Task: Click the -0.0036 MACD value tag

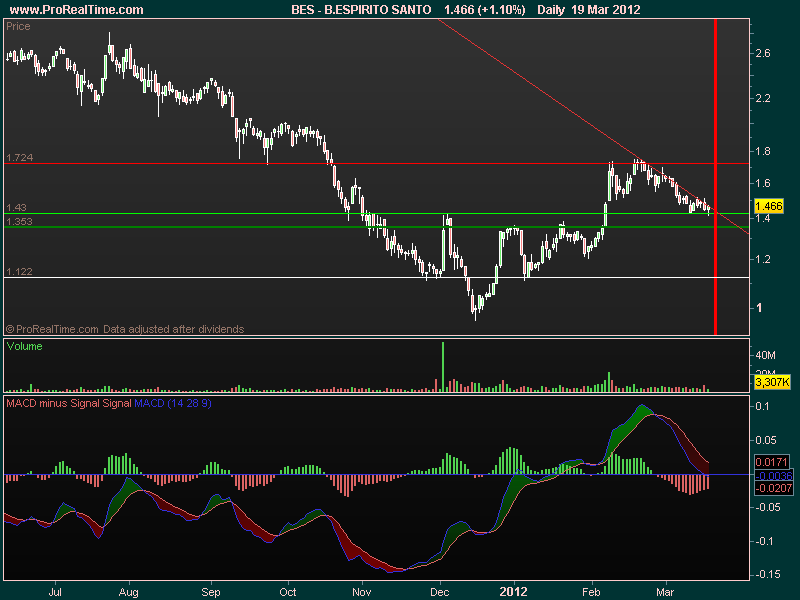Action: tap(773, 476)
